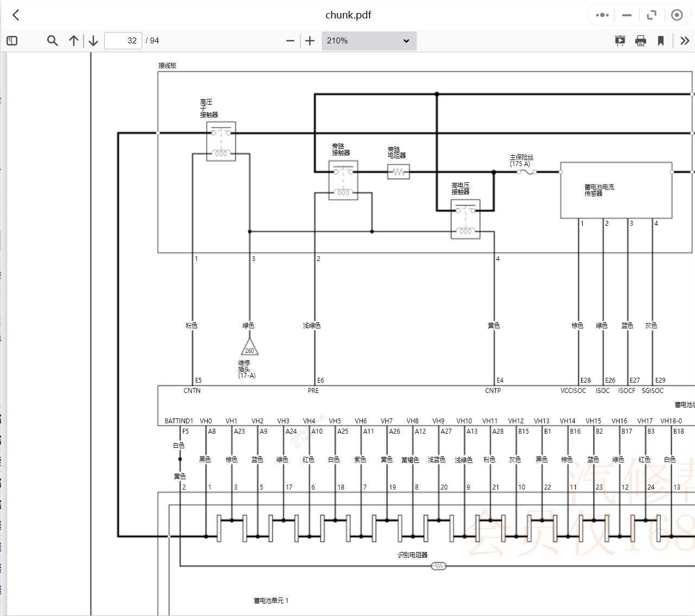695x616 pixels.
Task: Expand the tools menu double chevron
Action: [x=685, y=41]
